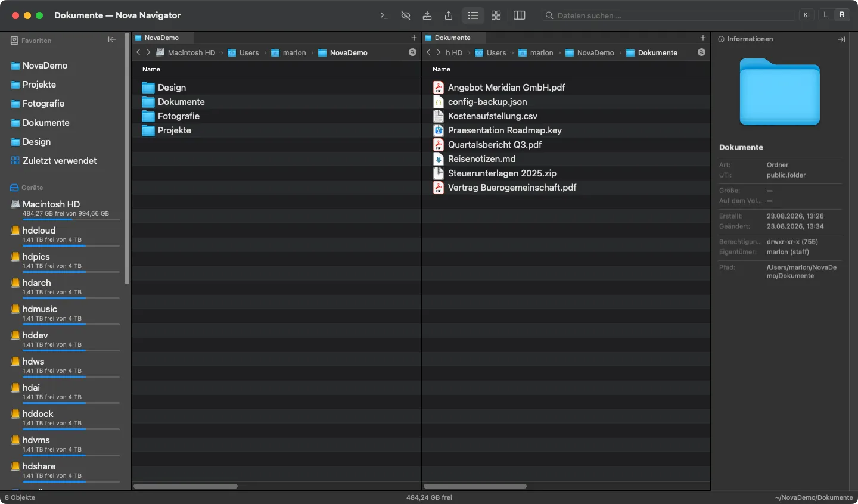Select Macintosh HD device in sidebar

pos(64,209)
